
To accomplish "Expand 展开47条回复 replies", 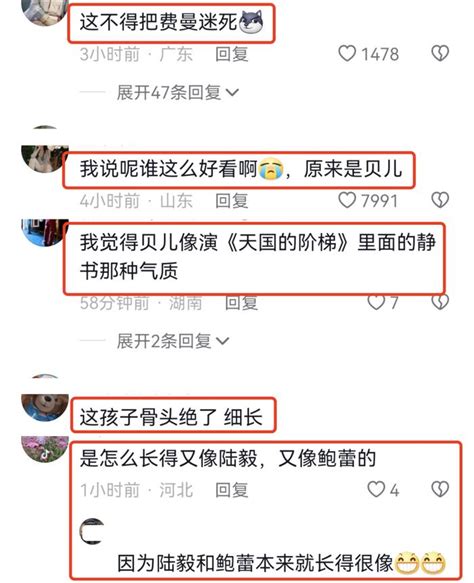I will tap(178, 92).
